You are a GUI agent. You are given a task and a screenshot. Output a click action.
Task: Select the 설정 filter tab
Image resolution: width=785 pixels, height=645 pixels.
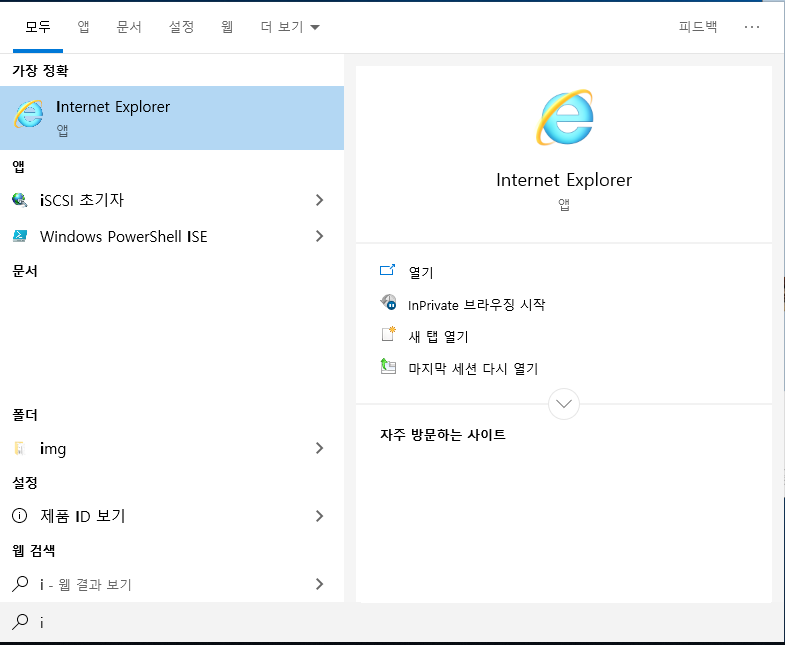pyautogui.click(x=181, y=27)
